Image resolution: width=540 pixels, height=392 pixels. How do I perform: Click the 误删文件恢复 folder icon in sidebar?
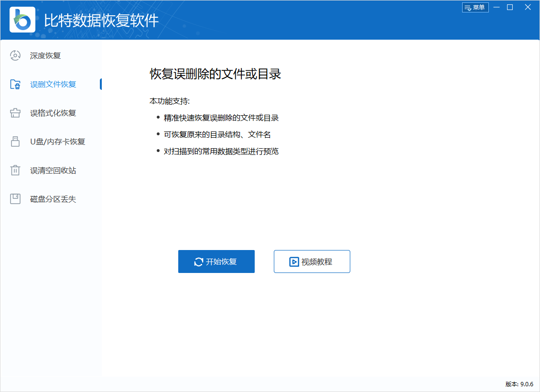click(x=15, y=84)
